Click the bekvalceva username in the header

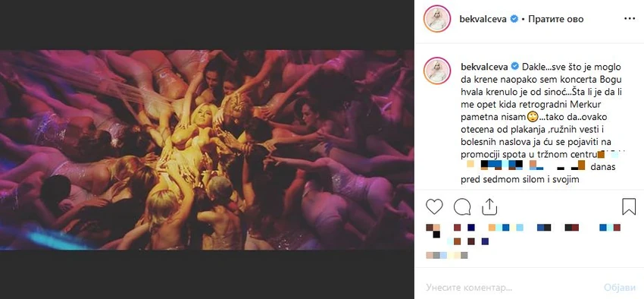(x=484, y=19)
